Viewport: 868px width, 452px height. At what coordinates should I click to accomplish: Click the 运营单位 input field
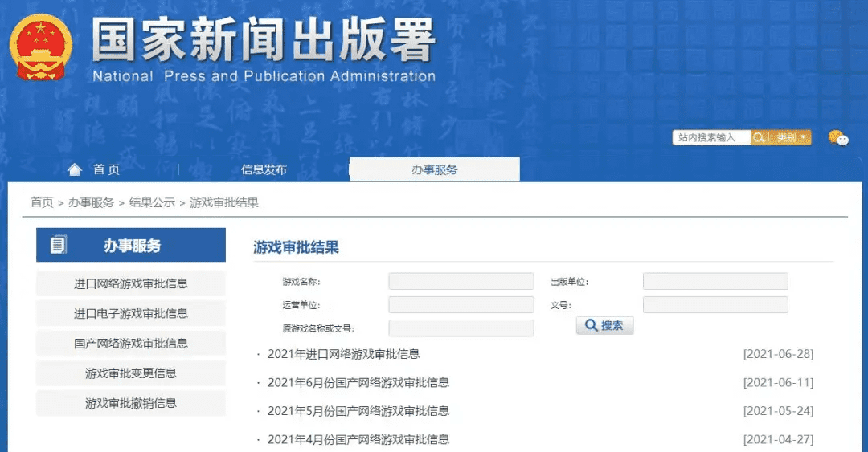point(461,305)
